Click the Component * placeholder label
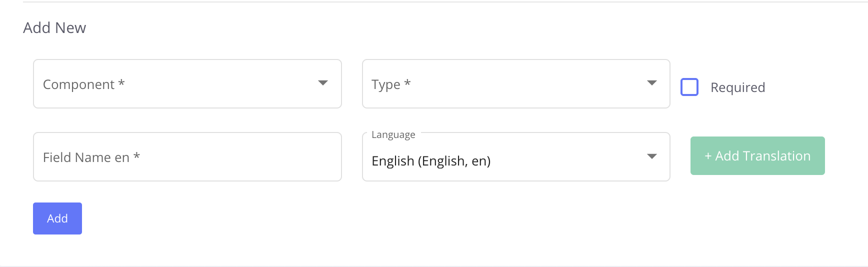The image size is (868, 267). pos(83,84)
